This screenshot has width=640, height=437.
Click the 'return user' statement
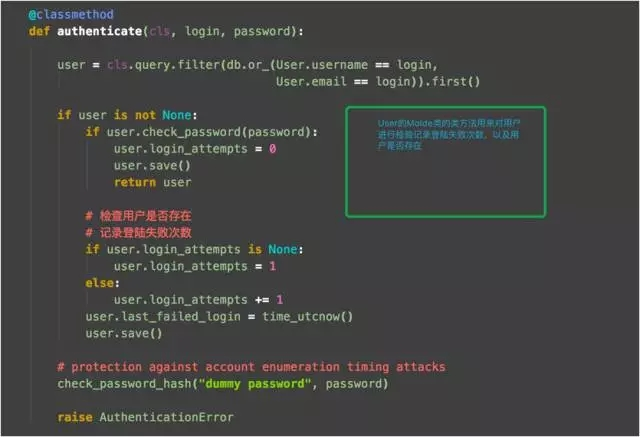click(153, 182)
